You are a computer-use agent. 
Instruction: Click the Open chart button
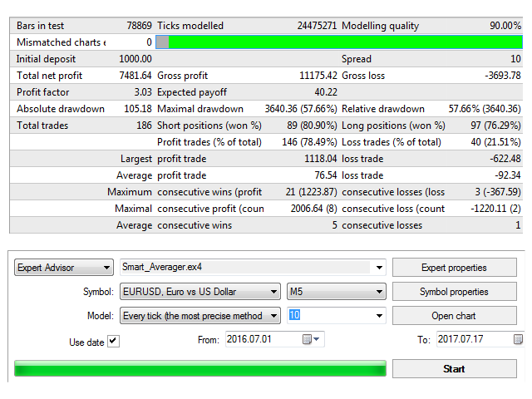455,316
